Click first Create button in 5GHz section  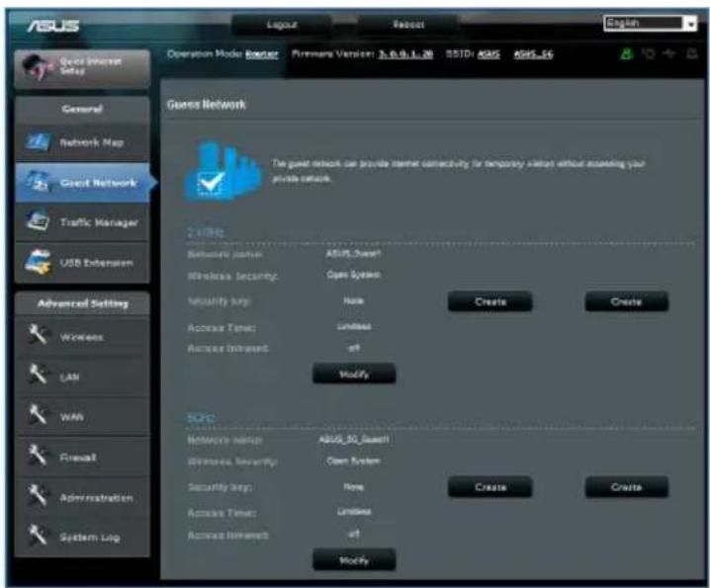489,487
